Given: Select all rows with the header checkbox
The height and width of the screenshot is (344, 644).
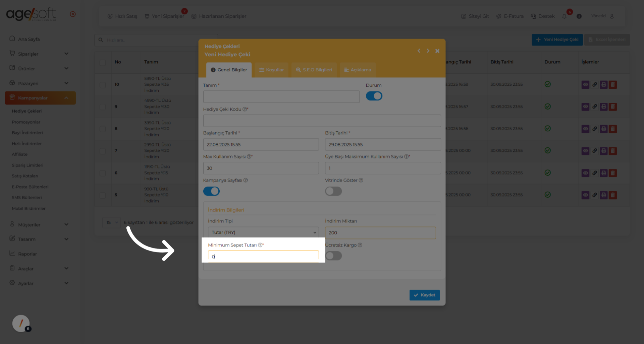Looking at the screenshot, I should (103, 62).
